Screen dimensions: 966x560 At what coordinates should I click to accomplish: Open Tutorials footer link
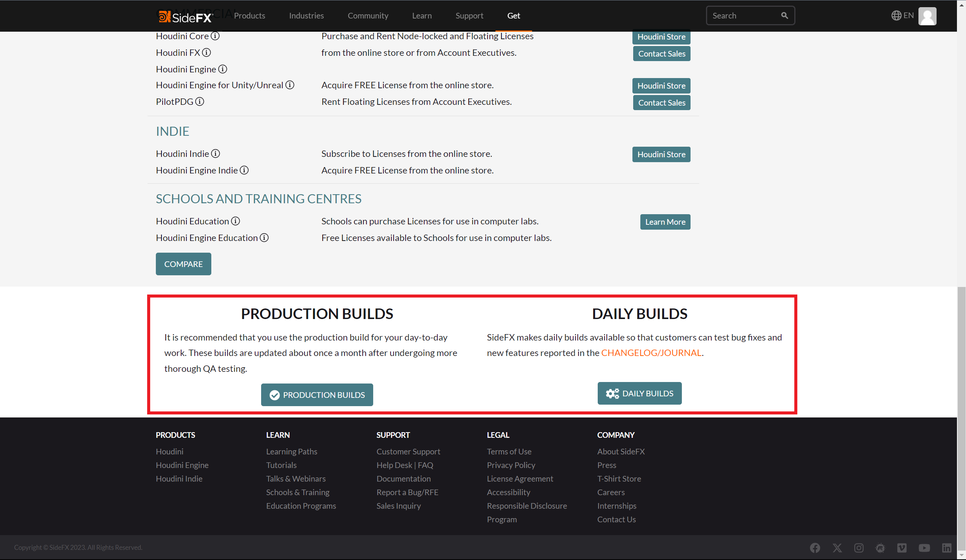point(281,465)
